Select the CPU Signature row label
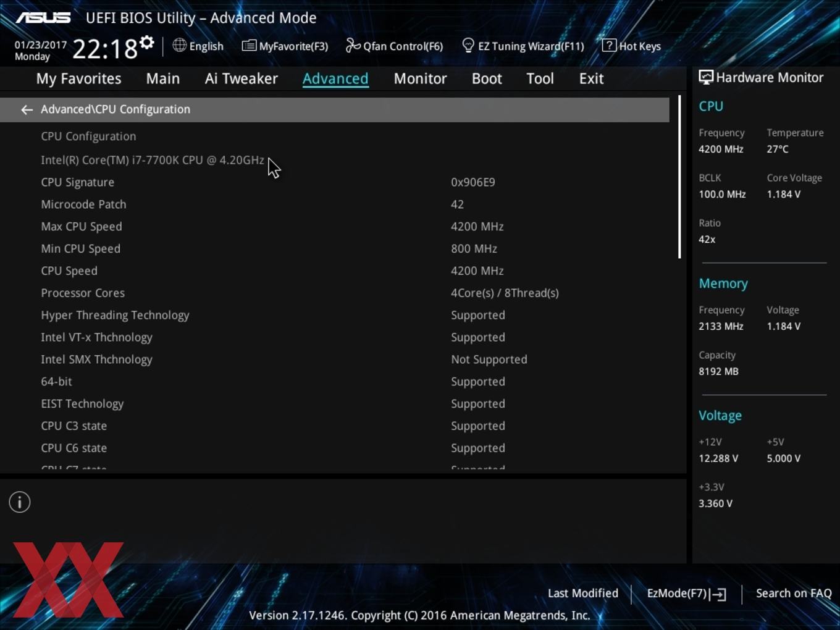 point(77,182)
